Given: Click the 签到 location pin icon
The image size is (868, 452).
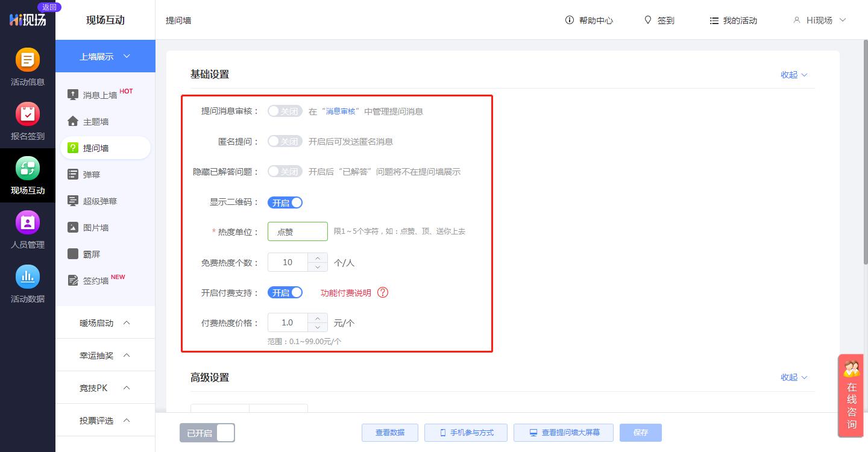Looking at the screenshot, I should click(x=647, y=20).
